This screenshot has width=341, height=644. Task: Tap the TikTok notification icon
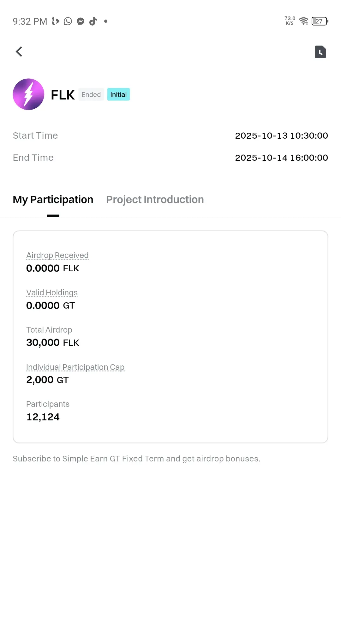(x=93, y=21)
